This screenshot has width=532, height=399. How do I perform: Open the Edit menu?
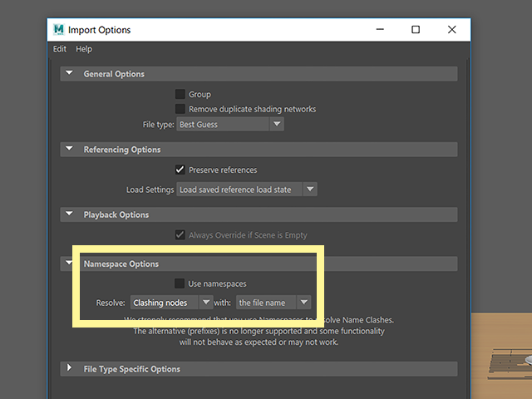tap(59, 49)
